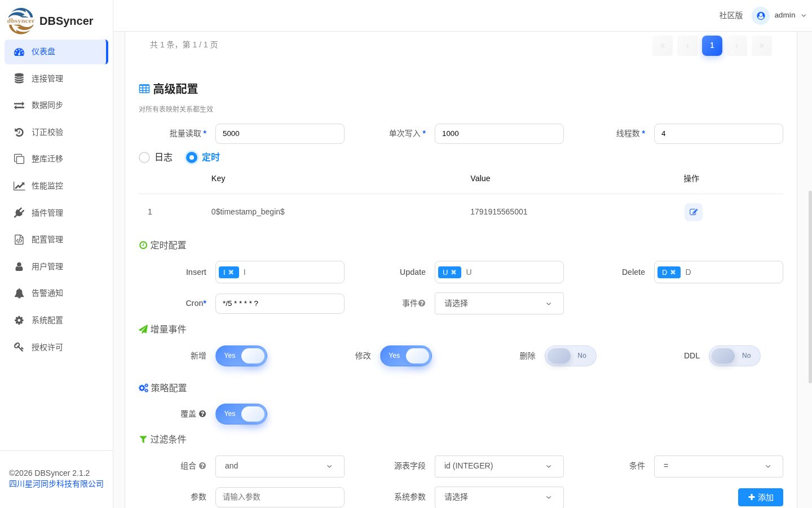Open the 数据同步 menu item
This screenshot has height=508, width=812.
pyautogui.click(x=56, y=106)
